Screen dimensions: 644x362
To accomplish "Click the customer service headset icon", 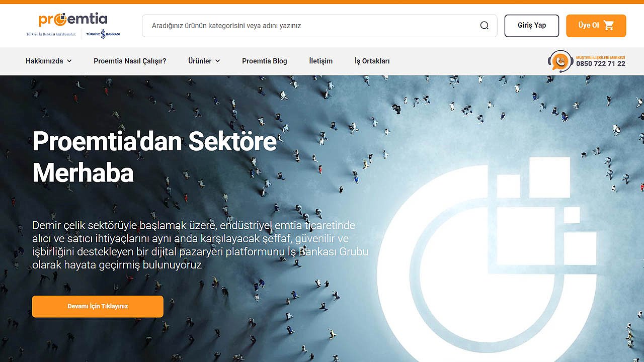I will [560, 61].
